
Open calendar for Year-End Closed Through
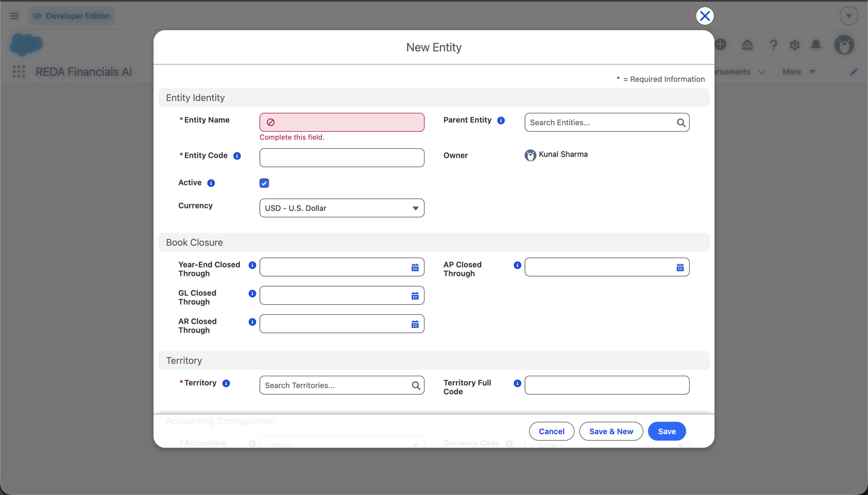(x=415, y=268)
